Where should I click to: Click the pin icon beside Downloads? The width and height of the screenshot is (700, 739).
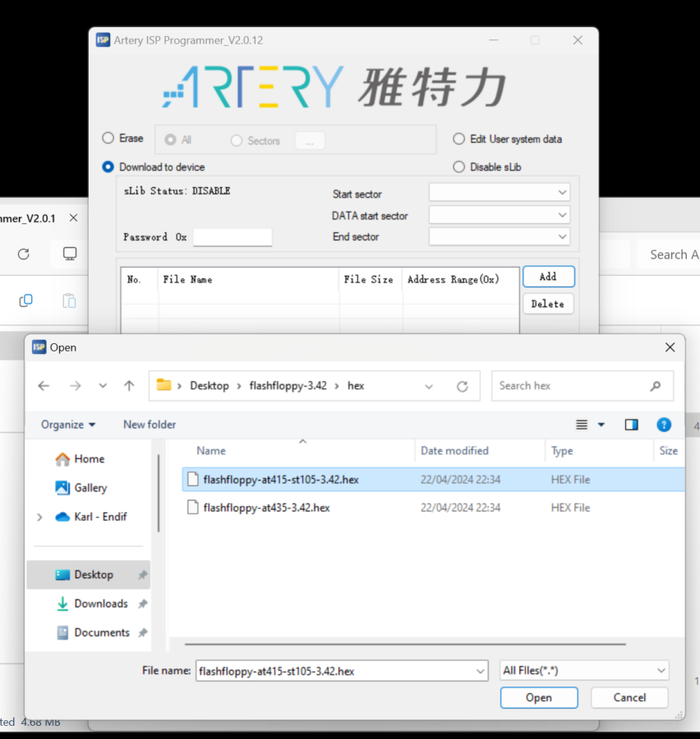point(142,604)
